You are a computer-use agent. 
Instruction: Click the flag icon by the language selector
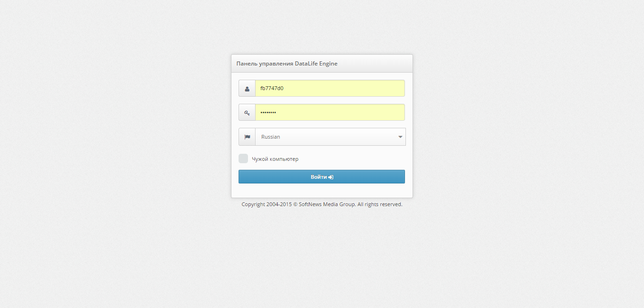(x=247, y=137)
